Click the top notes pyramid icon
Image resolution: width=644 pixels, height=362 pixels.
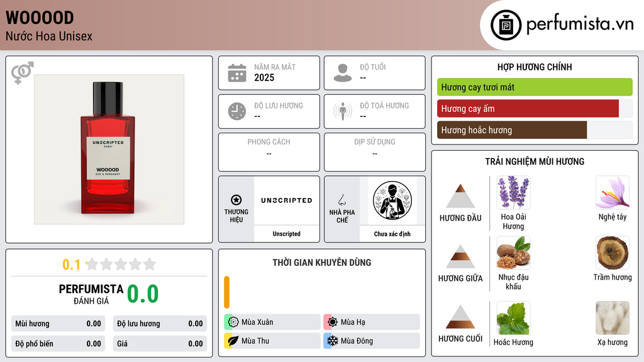[x=460, y=196]
